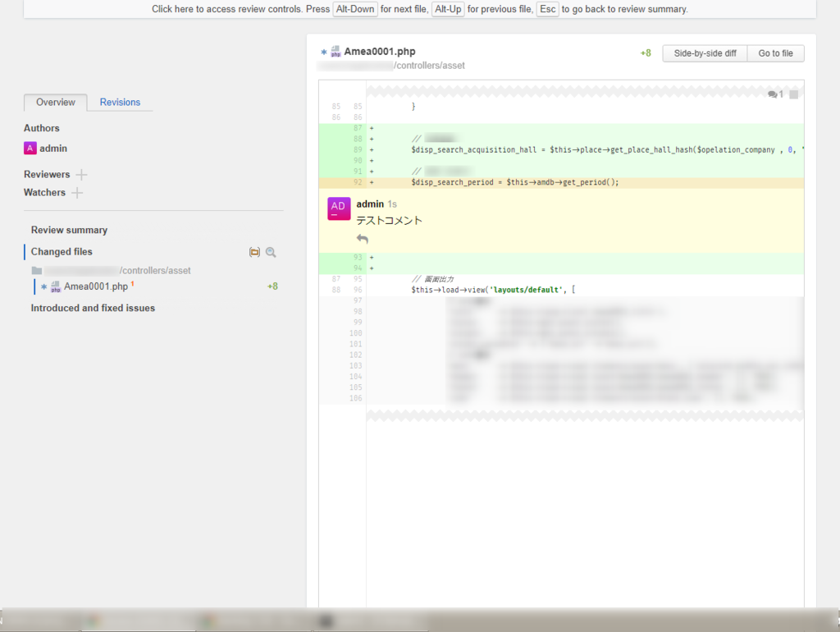Reply to admin's comment with arrow icon

coord(362,239)
